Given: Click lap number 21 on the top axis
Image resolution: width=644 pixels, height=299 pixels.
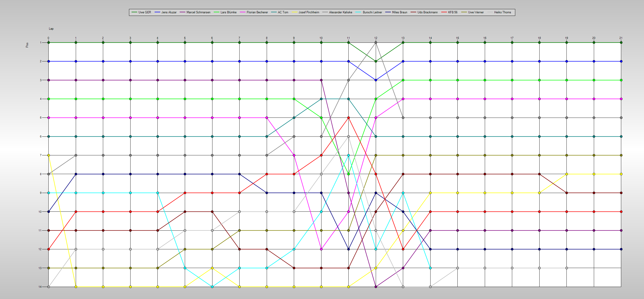Looking at the screenshot, I should click(x=621, y=38).
